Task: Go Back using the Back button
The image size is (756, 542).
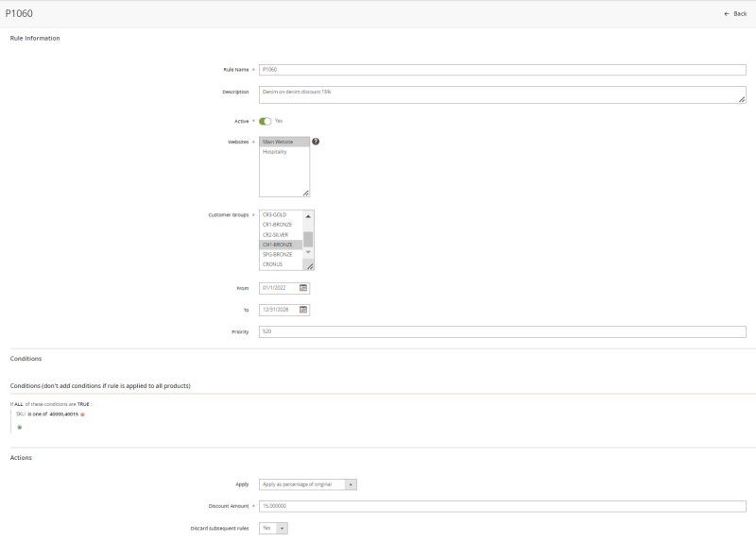Action: (x=735, y=14)
